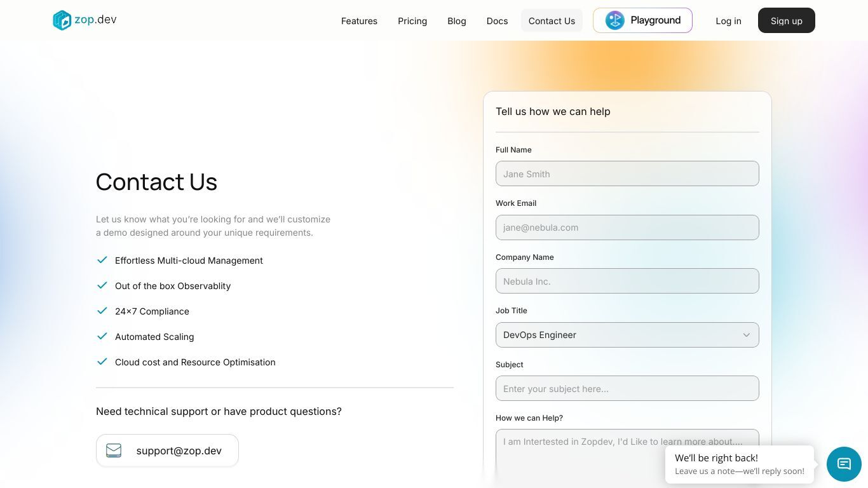Screen dimensions: 868x488
Task: Select the Contact Us nav item
Action: tap(552, 21)
